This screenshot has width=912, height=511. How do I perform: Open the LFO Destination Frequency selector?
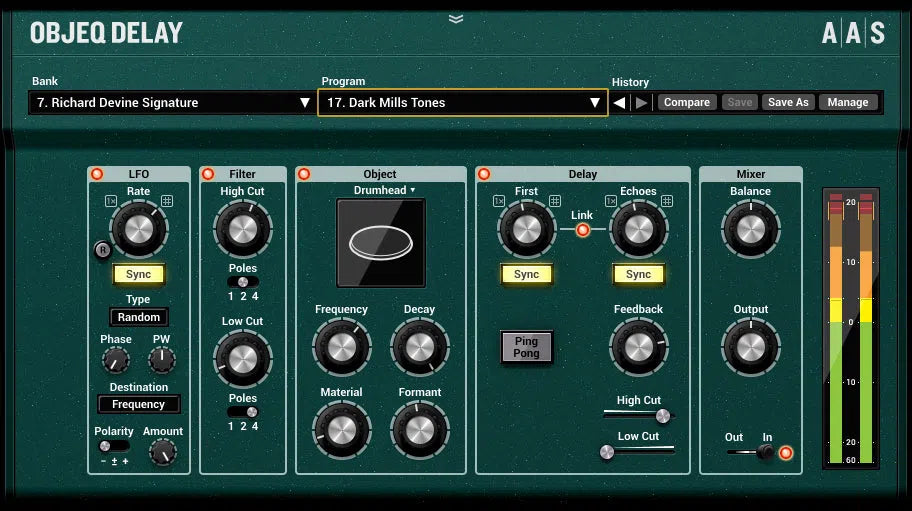click(138, 404)
